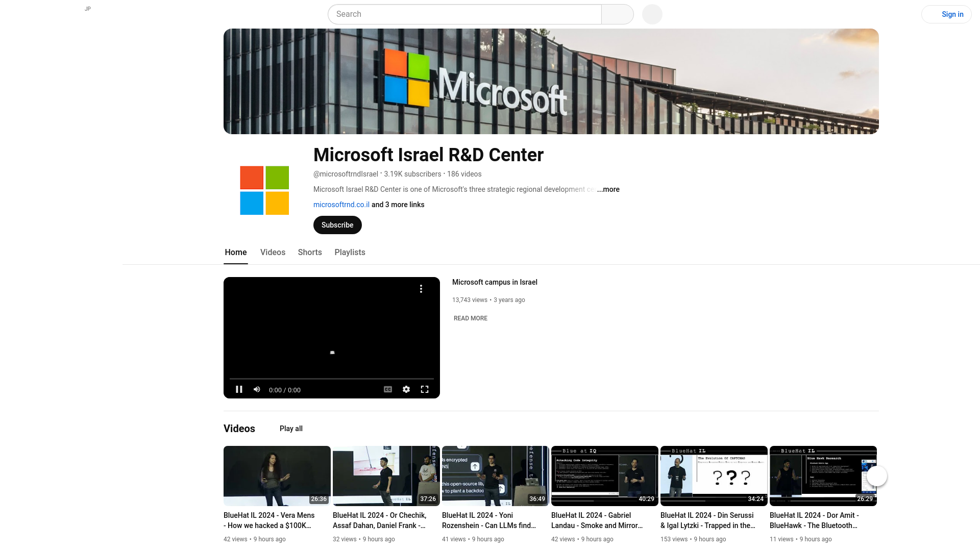980x551 pixels.
Task: Open the microsoftrnd.co.il link
Action: [341, 205]
